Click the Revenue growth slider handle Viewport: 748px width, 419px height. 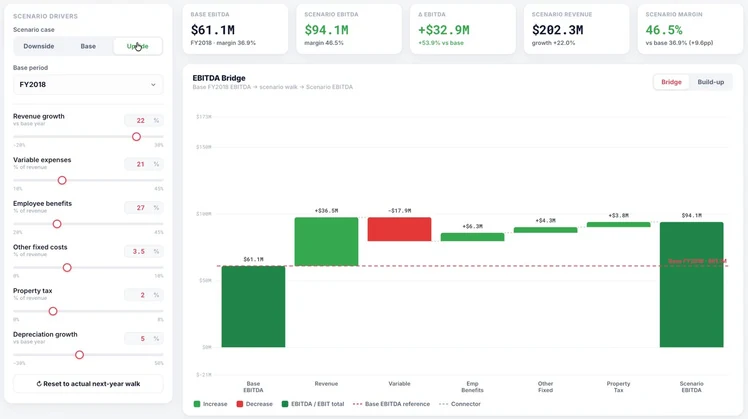coord(136,137)
